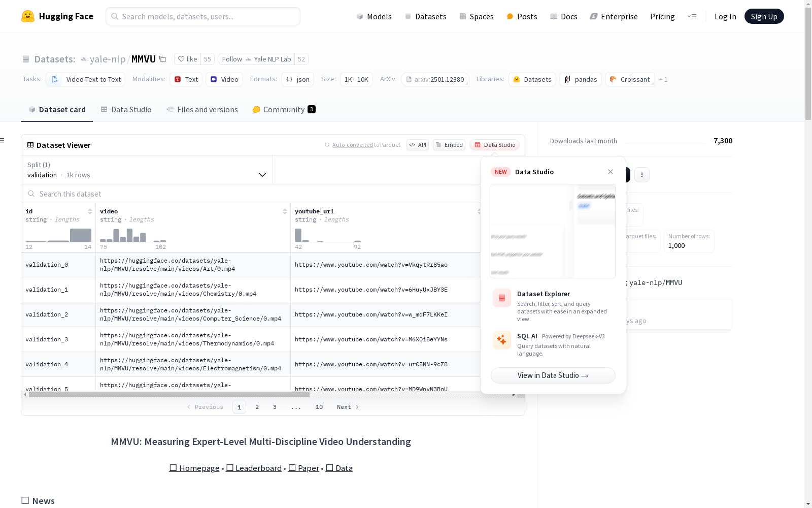The image size is (812, 508).
Task: Open the sidebar toggle at the left page edge
Action: point(3,140)
